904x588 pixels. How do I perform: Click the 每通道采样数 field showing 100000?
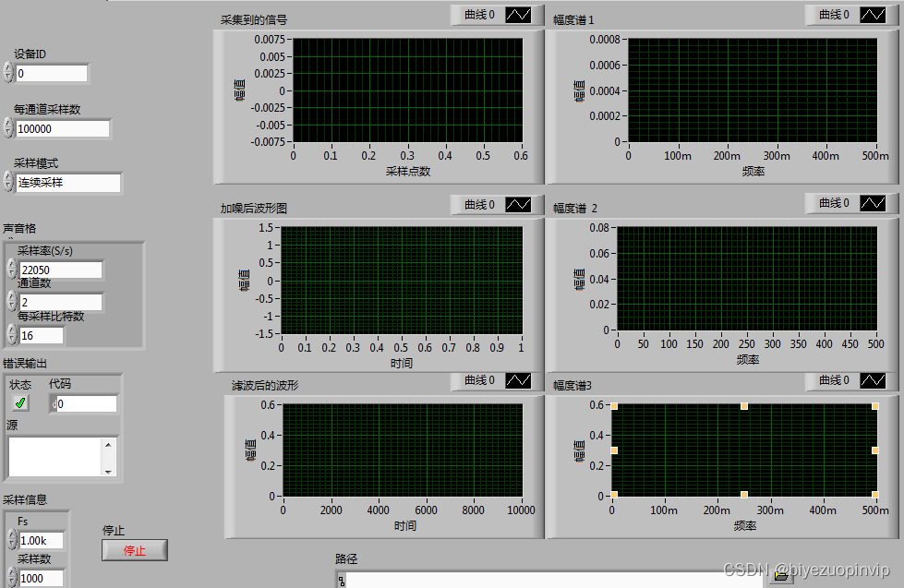tap(62, 128)
